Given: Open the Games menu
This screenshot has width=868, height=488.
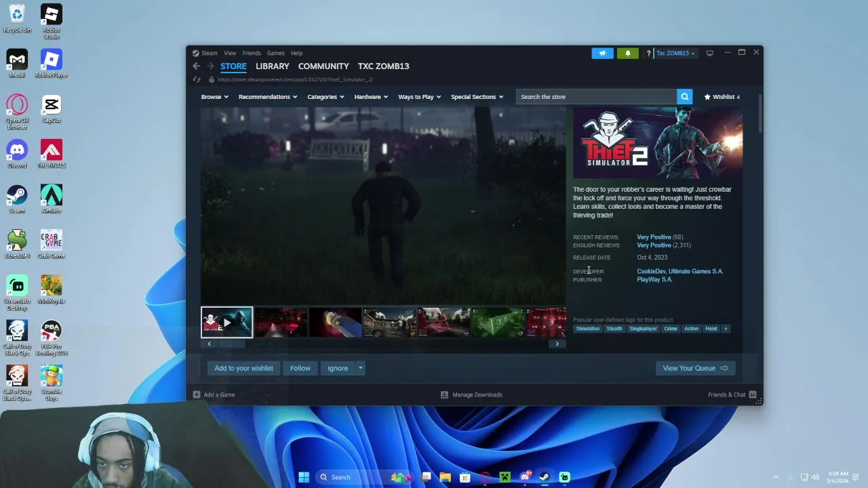Looking at the screenshot, I should pyautogui.click(x=275, y=53).
